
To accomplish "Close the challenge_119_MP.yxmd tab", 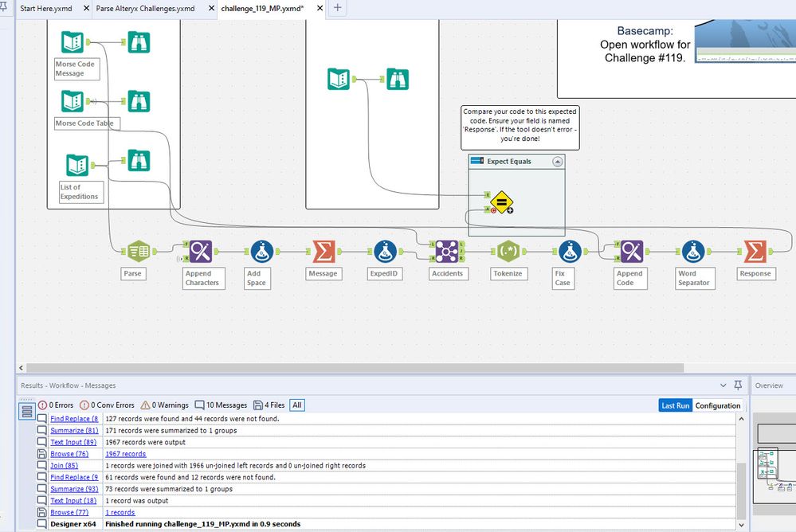I will pos(320,8).
